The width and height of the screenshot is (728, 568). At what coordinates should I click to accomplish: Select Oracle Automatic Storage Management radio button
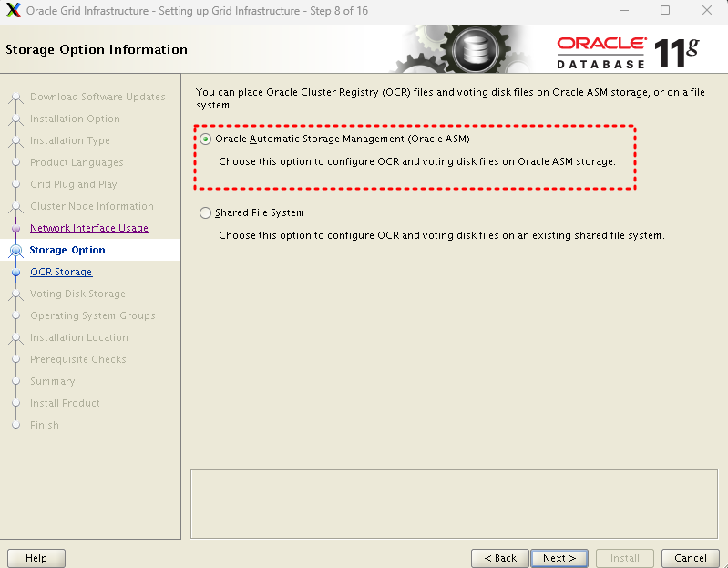click(205, 139)
